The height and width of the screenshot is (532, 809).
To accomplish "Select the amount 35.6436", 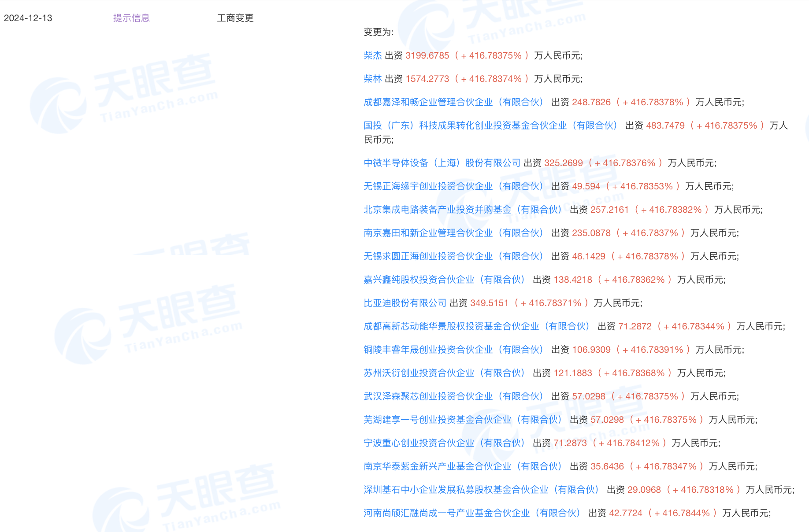I will [x=607, y=466].
